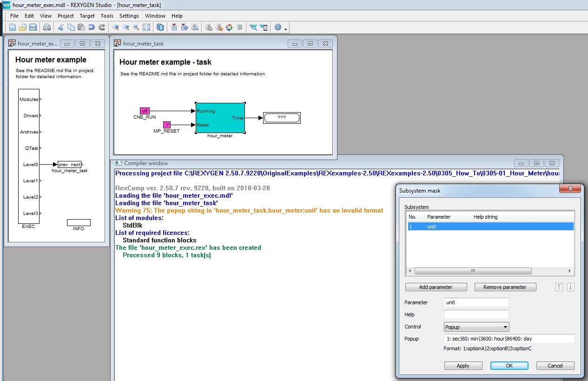Open the Help menu
This screenshot has height=381, width=588.
(x=177, y=16)
